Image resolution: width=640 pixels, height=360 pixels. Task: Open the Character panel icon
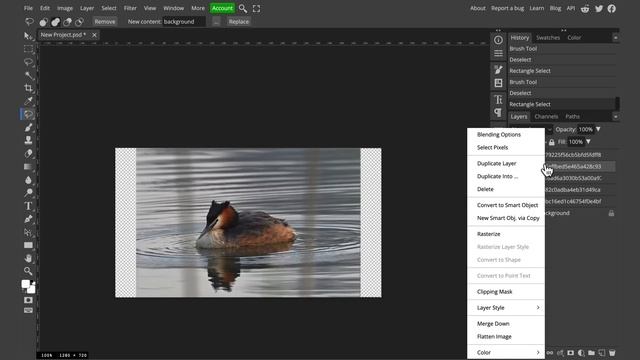coord(498,99)
